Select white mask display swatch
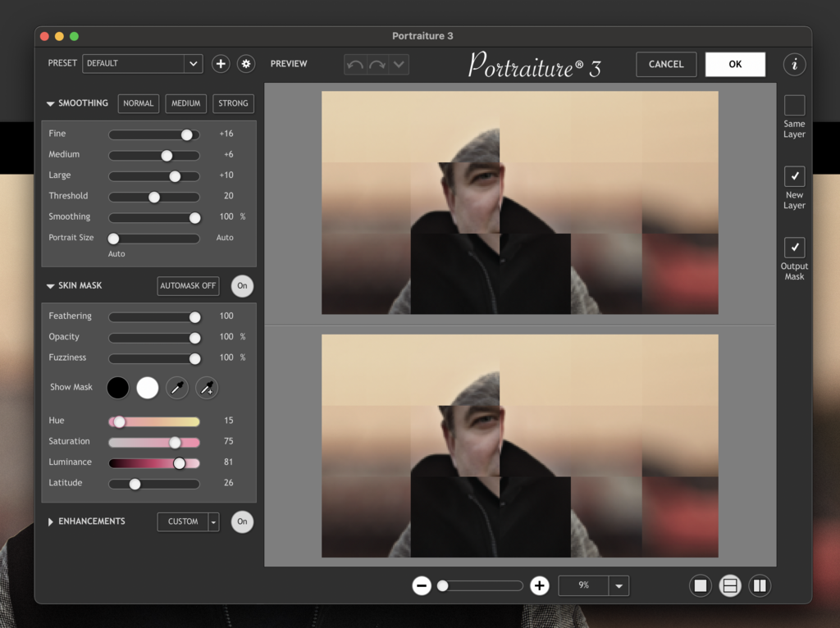840x628 pixels. pyautogui.click(x=148, y=388)
